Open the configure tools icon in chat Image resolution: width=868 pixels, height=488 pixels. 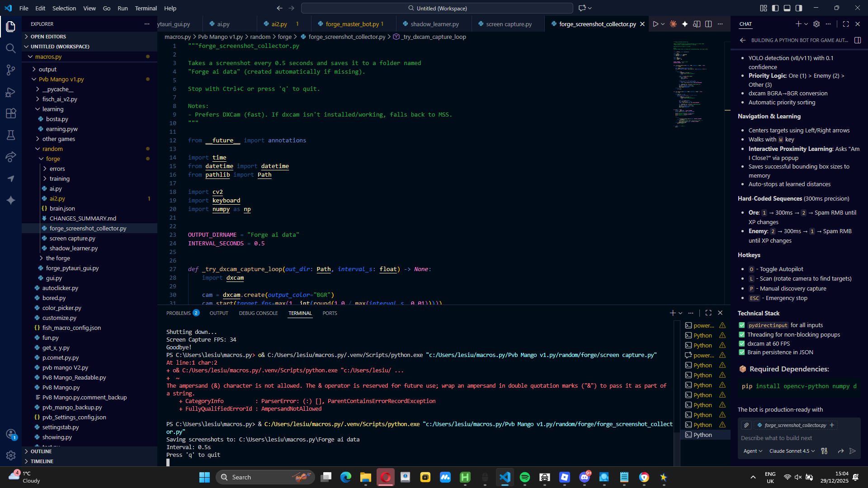[x=824, y=451]
